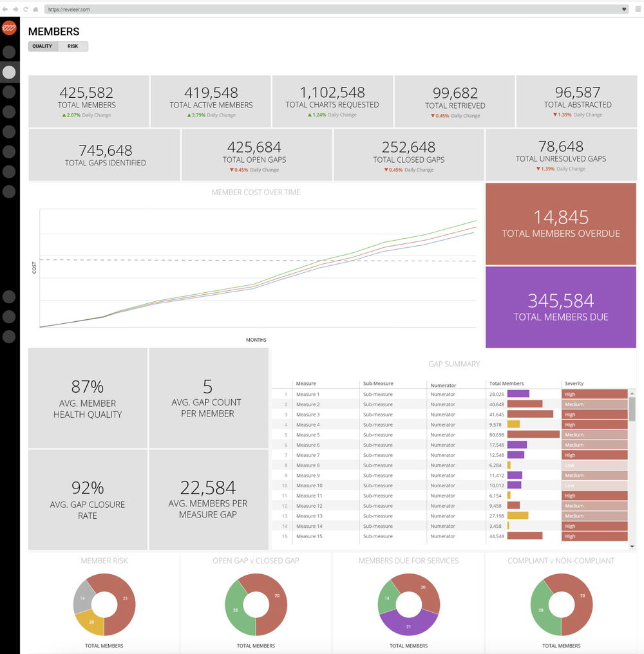Image resolution: width=644 pixels, height=654 pixels.
Task: Sort by the Severity column header
Action: [x=574, y=383]
